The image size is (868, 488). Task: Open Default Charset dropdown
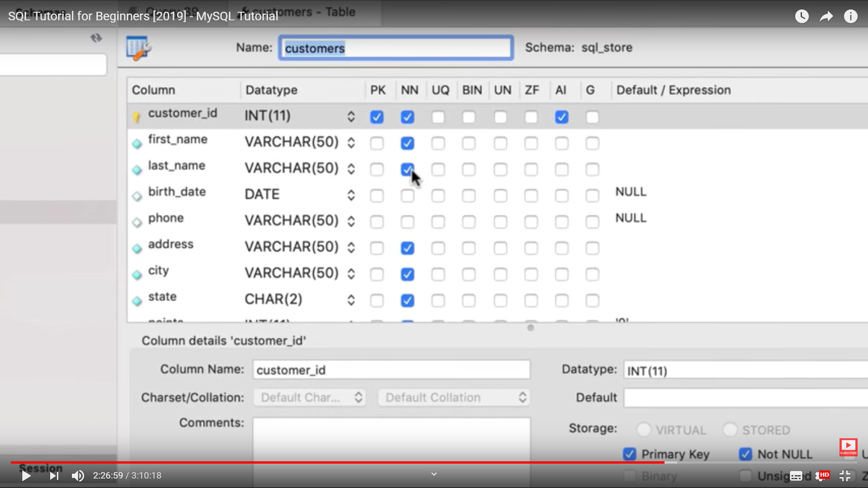pos(309,398)
